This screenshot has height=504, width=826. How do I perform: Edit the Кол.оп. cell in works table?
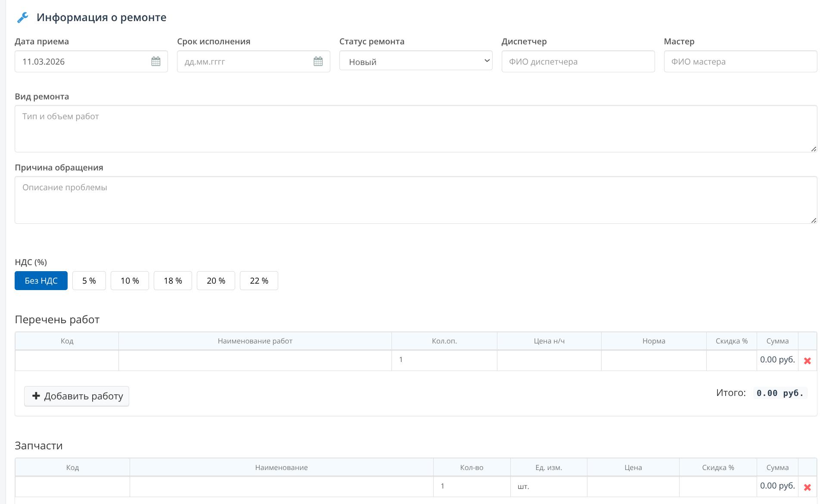(444, 360)
